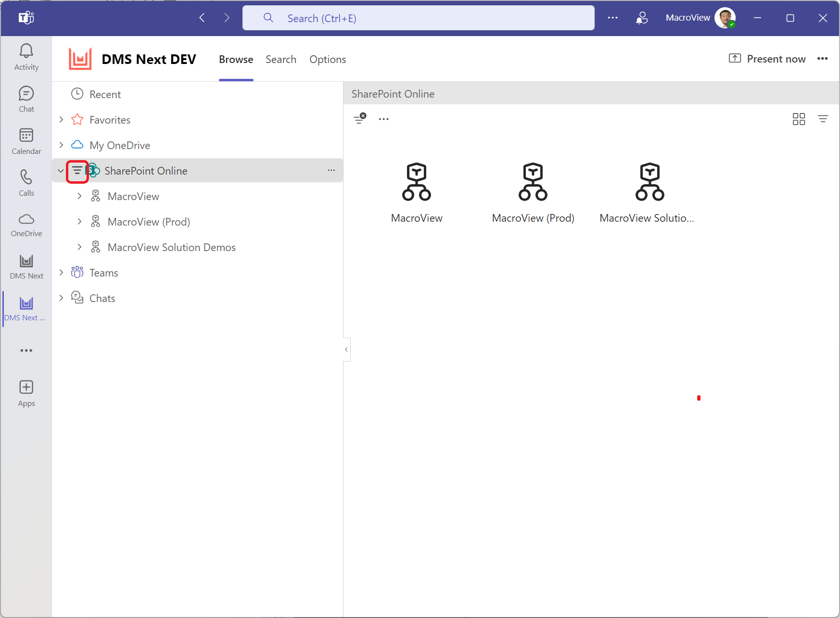Collapse the left navigation pane handle
Screen dimensions: 840x618
pos(346,350)
